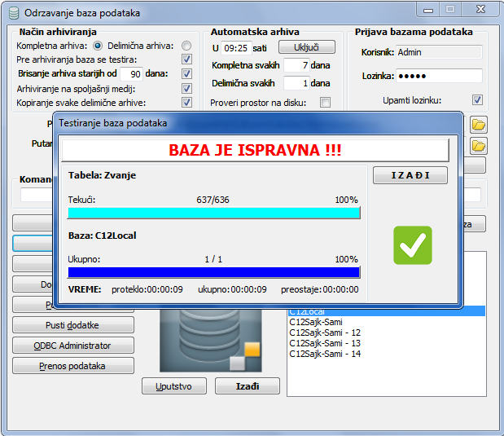Click the Uključi button
Image resolution: width=504 pixels, height=436 pixels.
coord(313,47)
